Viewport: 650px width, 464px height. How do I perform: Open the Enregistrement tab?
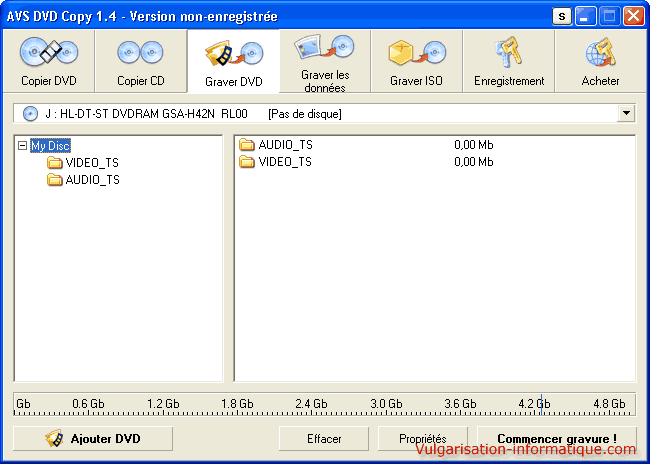509,61
